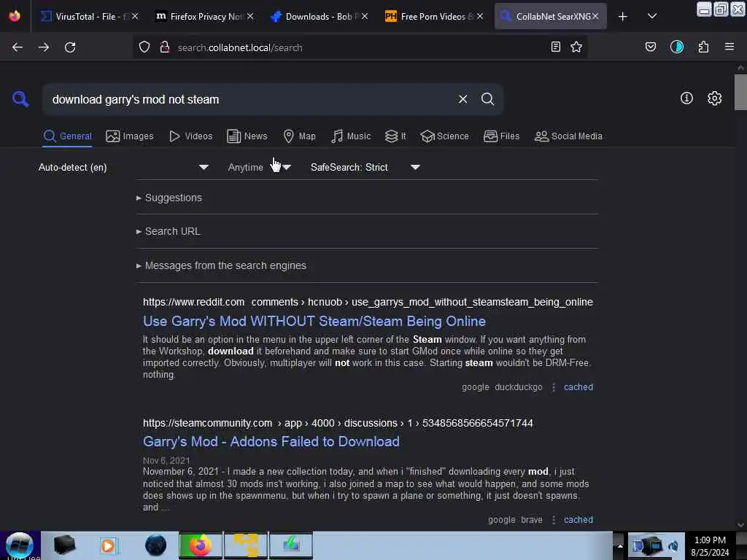Click the address bar URL

click(x=240, y=47)
